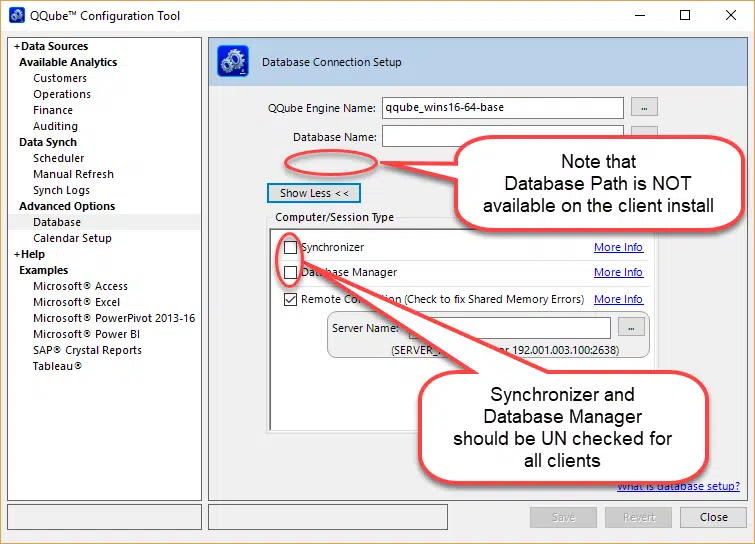Click browse button next to QQube Engine Name

point(644,107)
